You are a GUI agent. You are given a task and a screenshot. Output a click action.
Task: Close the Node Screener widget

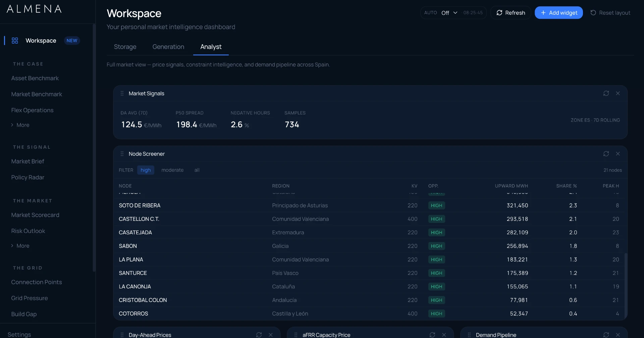pos(618,154)
